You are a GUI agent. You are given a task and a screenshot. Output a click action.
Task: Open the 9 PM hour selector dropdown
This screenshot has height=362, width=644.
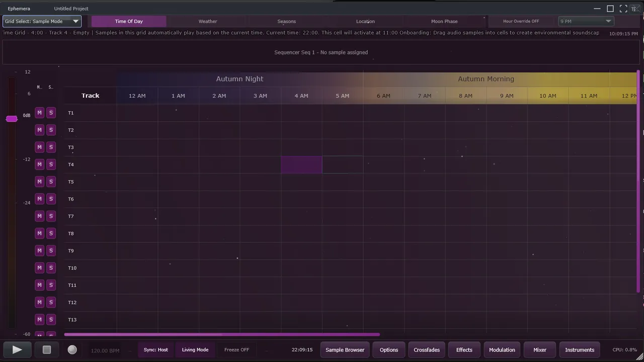coord(585,21)
